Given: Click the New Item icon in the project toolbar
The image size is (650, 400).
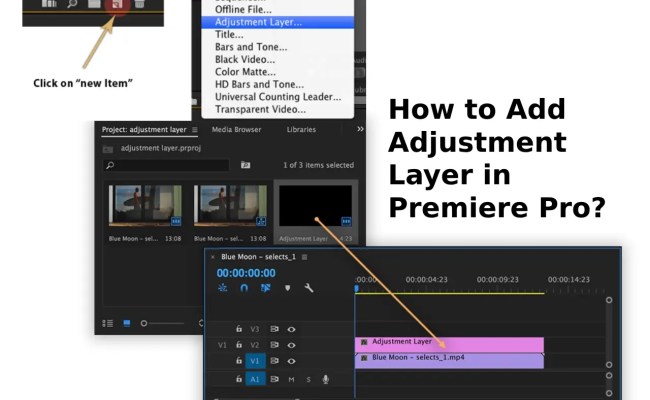Looking at the screenshot, I should (117, 4).
